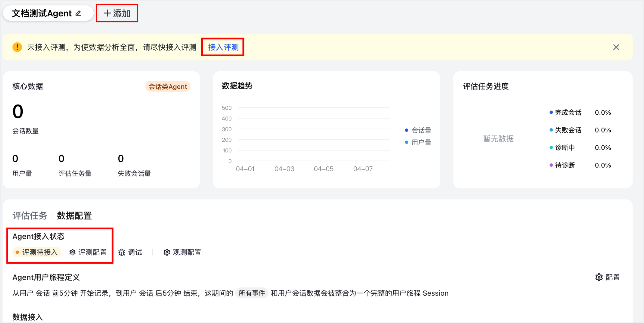Click the 核心数据 heading
The image size is (644, 323).
point(28,86)
